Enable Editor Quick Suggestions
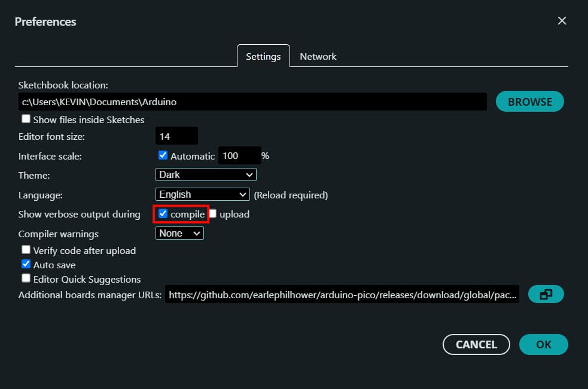The width and height of the screenshot is (588, 389). tap(26, 278)
